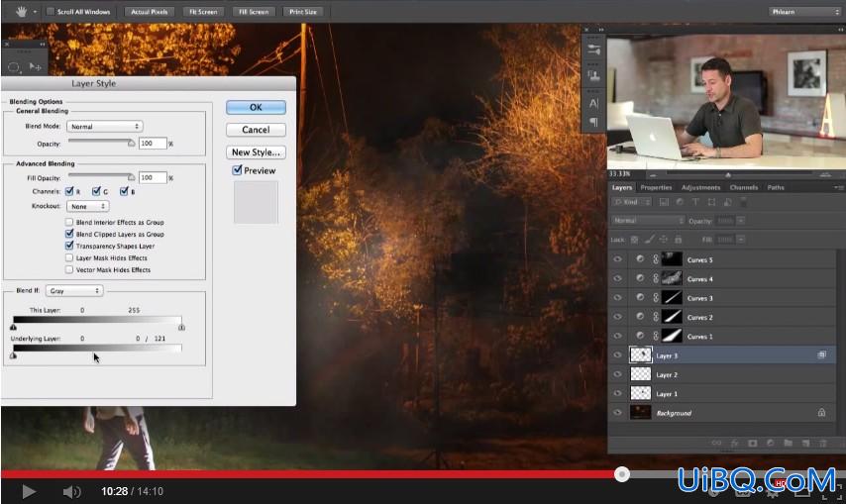Click the Fill Opacity value field
This screenshot has width=846, height=504.
153,177
